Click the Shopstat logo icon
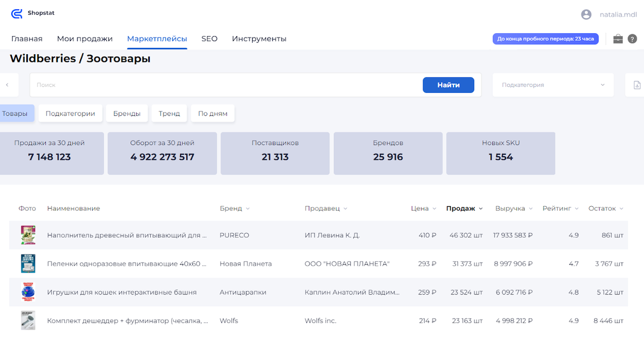The height and width of the screenshot is (342, 644). pos(17,14)
